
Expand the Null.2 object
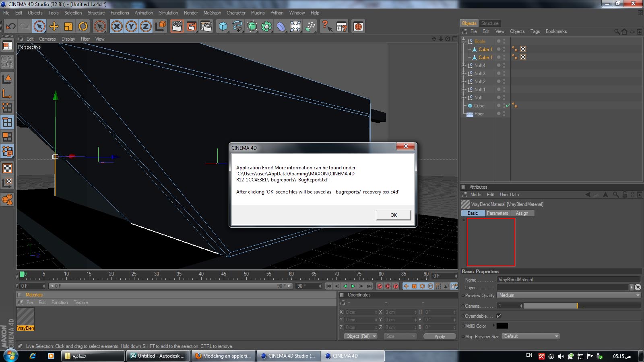point(463,81)
